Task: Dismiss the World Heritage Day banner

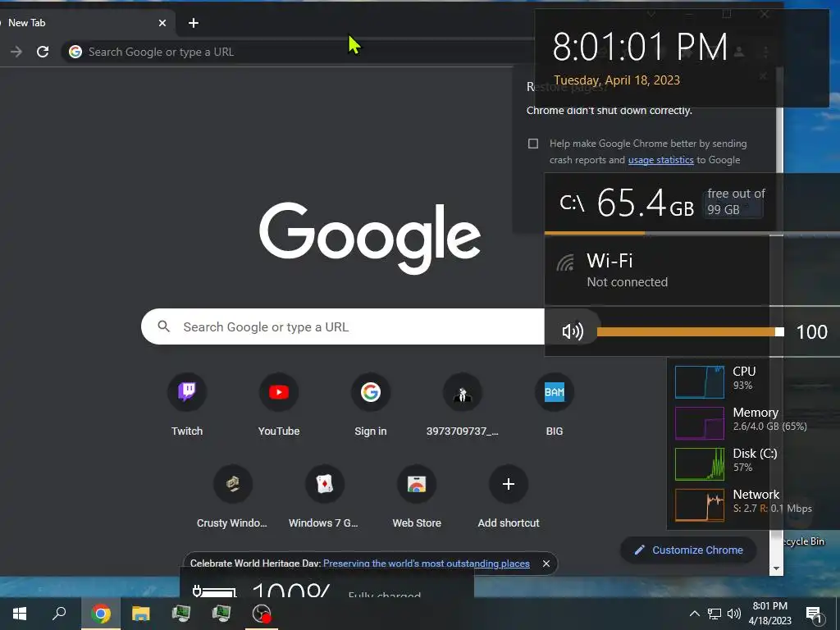Action: click(x=546, y=564)
